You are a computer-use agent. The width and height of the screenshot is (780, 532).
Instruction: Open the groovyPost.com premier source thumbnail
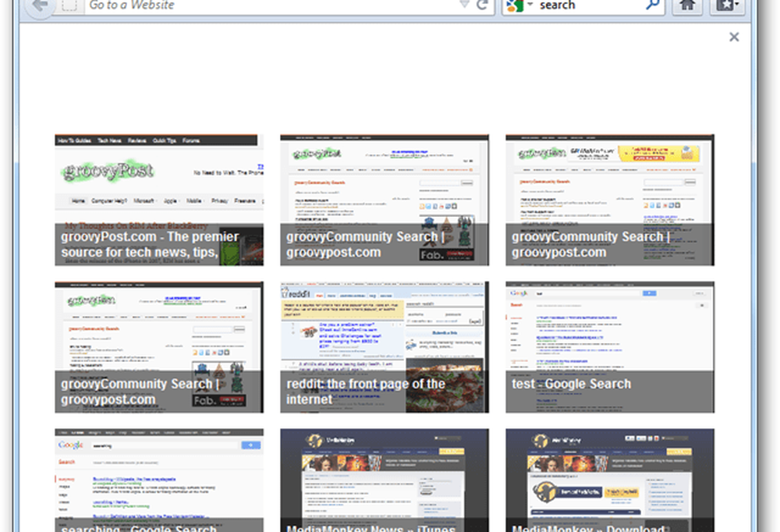click(x=159, y=200)
